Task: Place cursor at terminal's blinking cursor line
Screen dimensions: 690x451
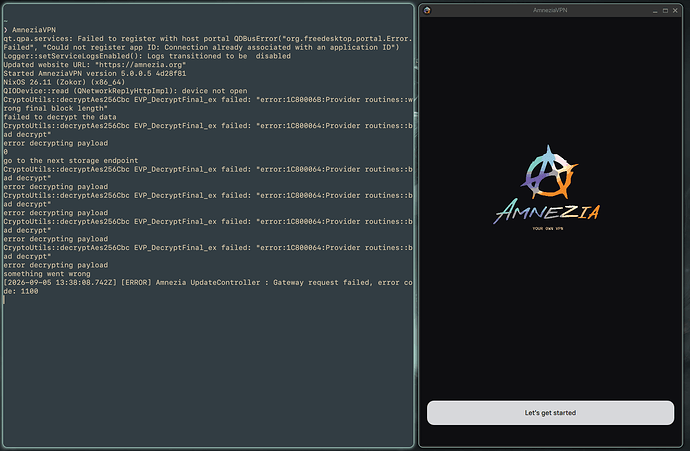Action: [x=4, y=300]
